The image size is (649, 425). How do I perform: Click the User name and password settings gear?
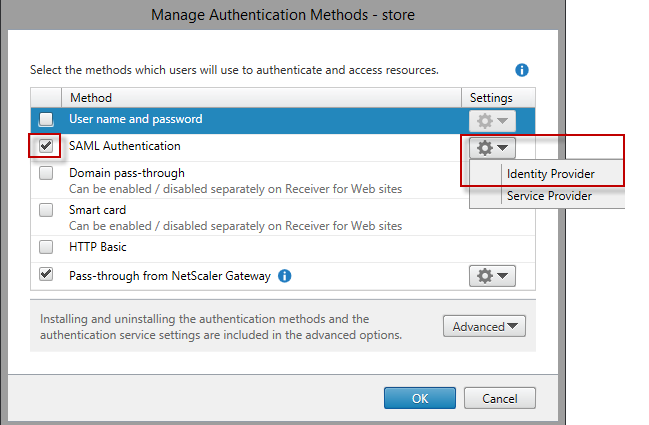(x=491, y=120)
